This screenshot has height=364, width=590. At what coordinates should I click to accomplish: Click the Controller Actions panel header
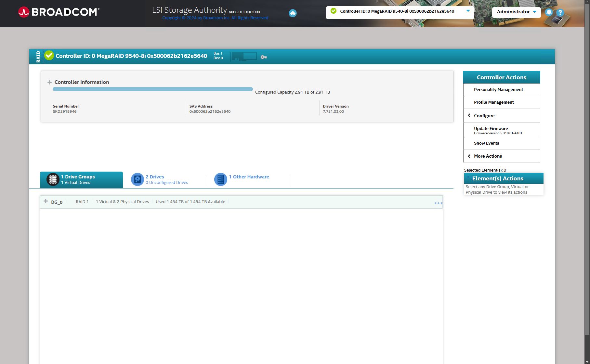point(501,77)
